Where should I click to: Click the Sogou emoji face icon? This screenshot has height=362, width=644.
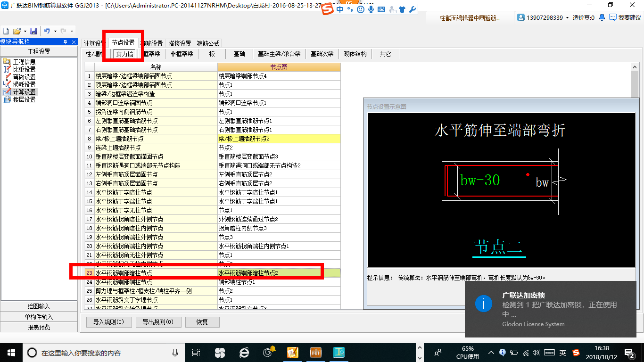[361, 9]
